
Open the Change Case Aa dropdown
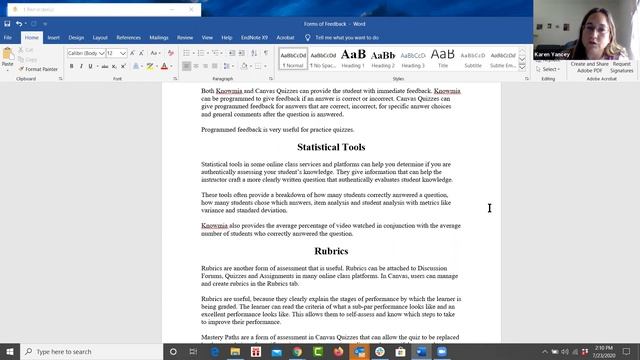[x=155, y=53]
